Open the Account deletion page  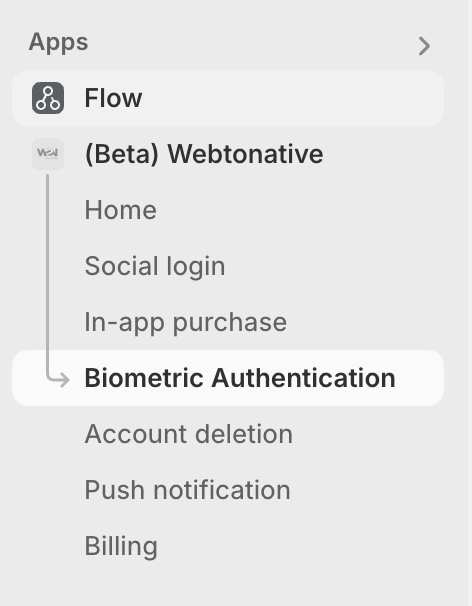pos(189,434)
